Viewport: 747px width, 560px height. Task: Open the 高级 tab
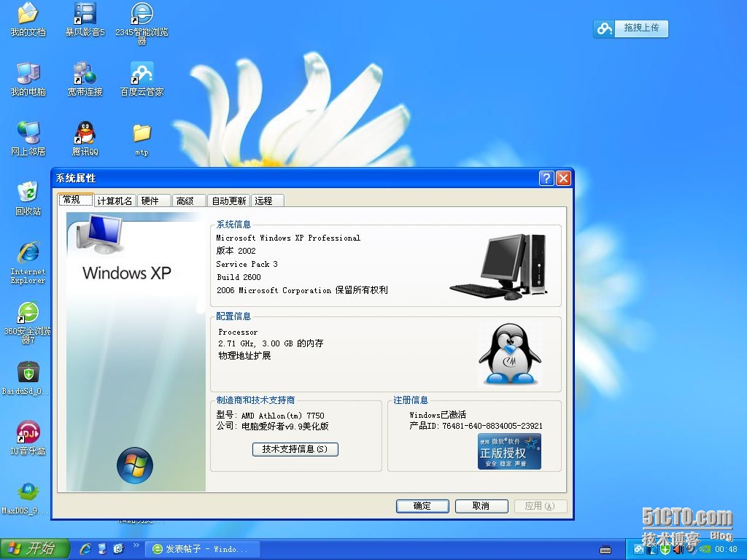pyautogui.click(x=189, y=201)
